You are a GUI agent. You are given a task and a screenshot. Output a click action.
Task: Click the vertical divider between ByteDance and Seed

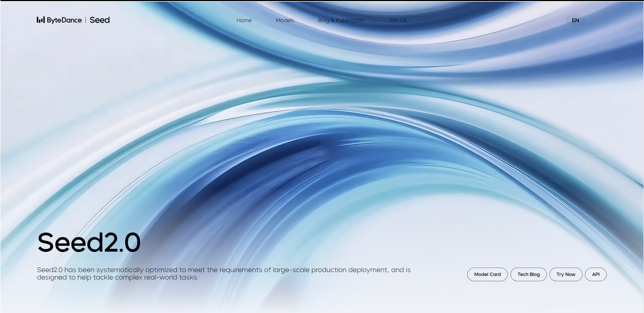tap(86, 20)
